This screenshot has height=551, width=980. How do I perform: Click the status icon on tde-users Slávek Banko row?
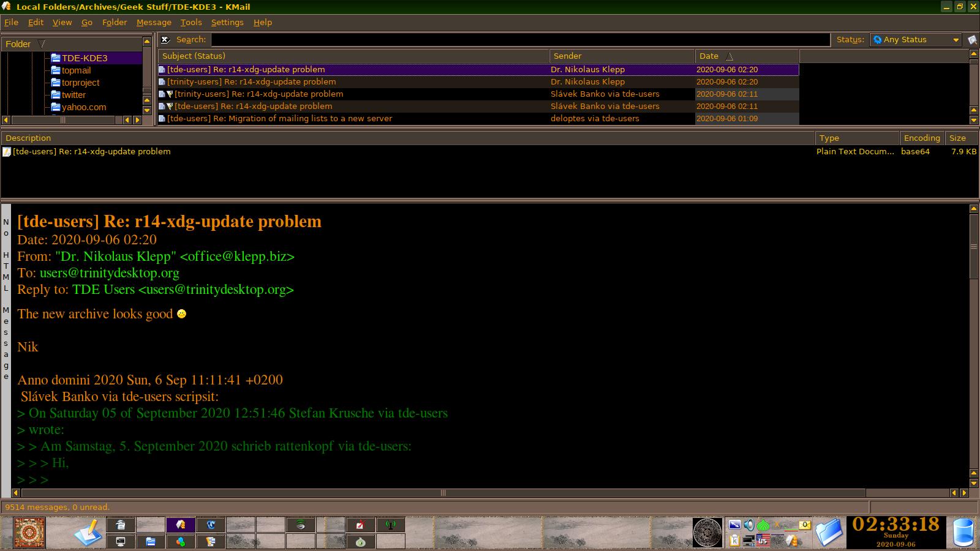click(170, 107)
